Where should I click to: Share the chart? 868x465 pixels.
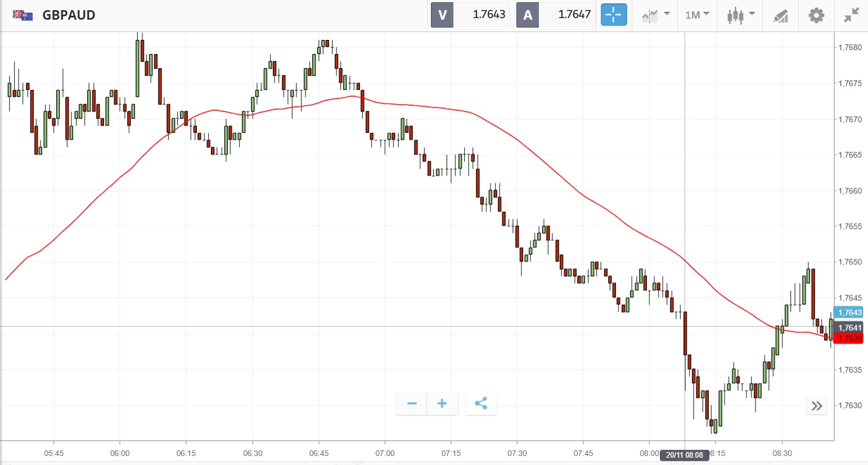(x=481, y=404)
